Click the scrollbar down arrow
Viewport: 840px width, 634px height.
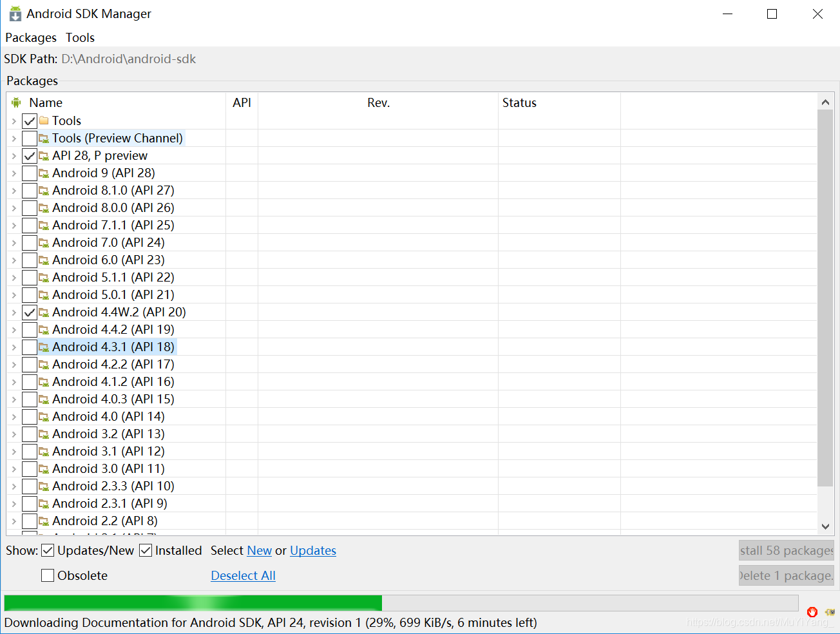tap(825, 526)
